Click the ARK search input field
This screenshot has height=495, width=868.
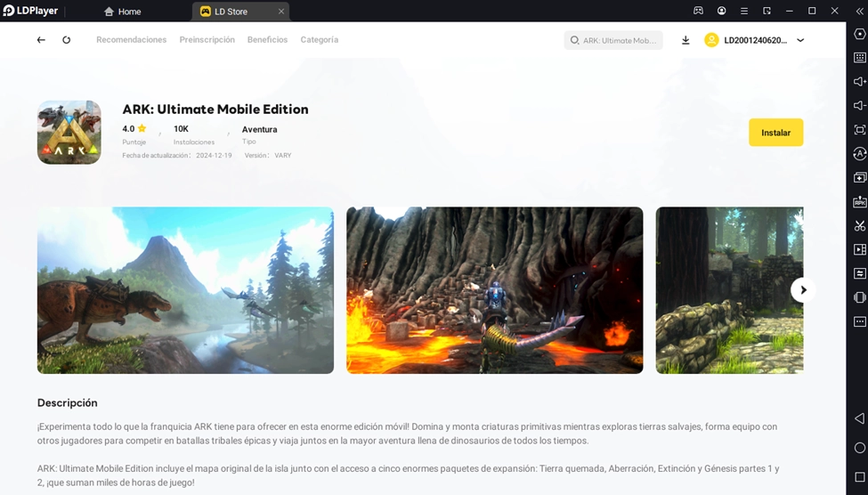[613, 40]
